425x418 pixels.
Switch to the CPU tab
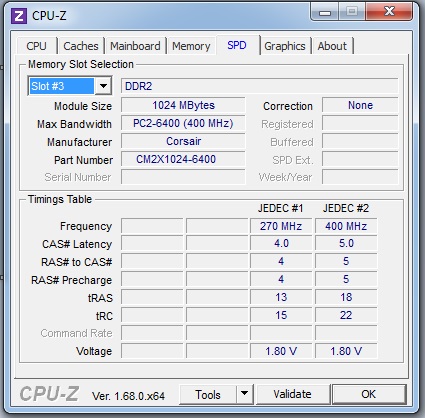click(37, 46)
